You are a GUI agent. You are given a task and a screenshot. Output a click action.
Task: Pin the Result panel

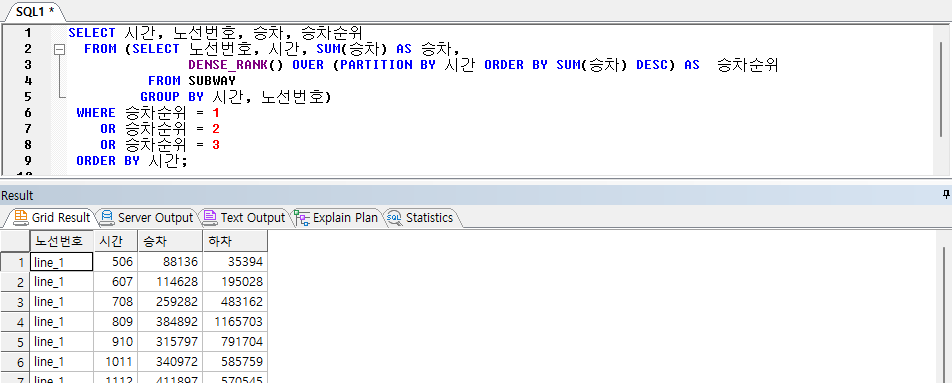coord(945,195)
